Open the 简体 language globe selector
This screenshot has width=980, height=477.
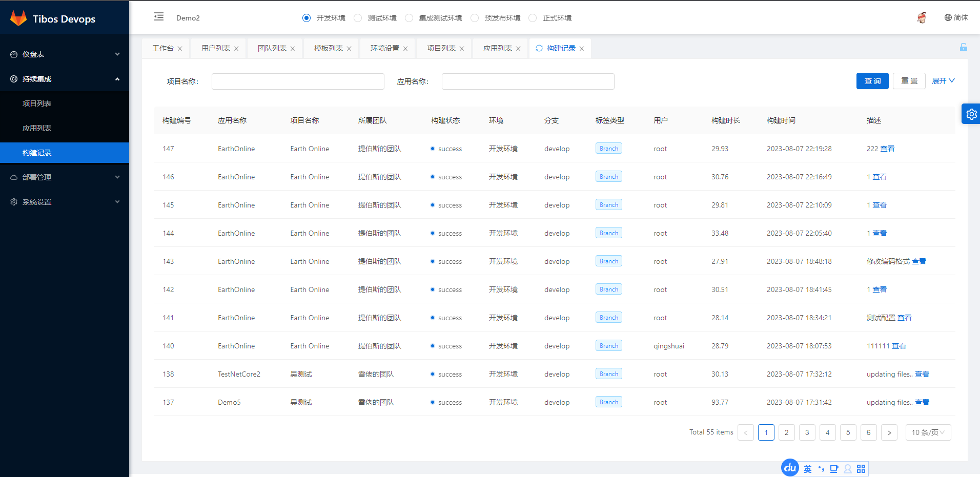click(956, 17)
